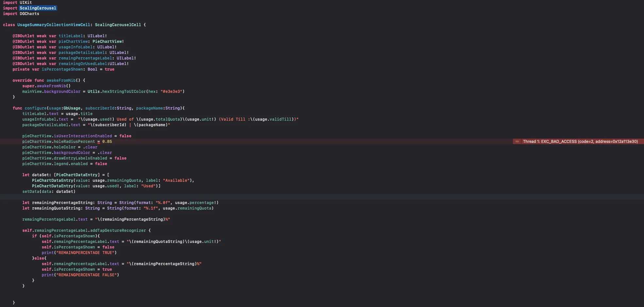Click the import DGCharts line

click(21, 14)
